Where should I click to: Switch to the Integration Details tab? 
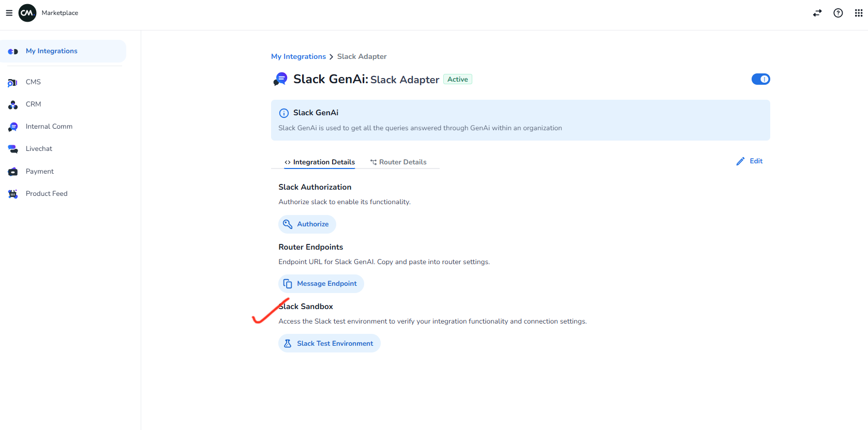[320, 162]
